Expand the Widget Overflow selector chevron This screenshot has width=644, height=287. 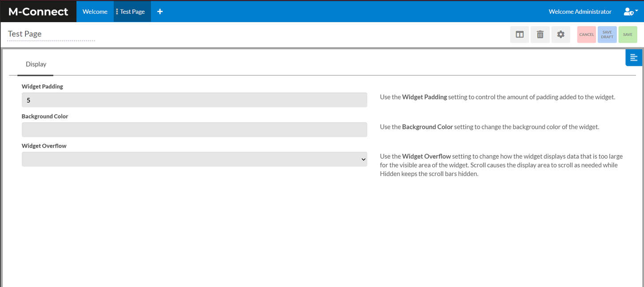(x=363, y=159)
